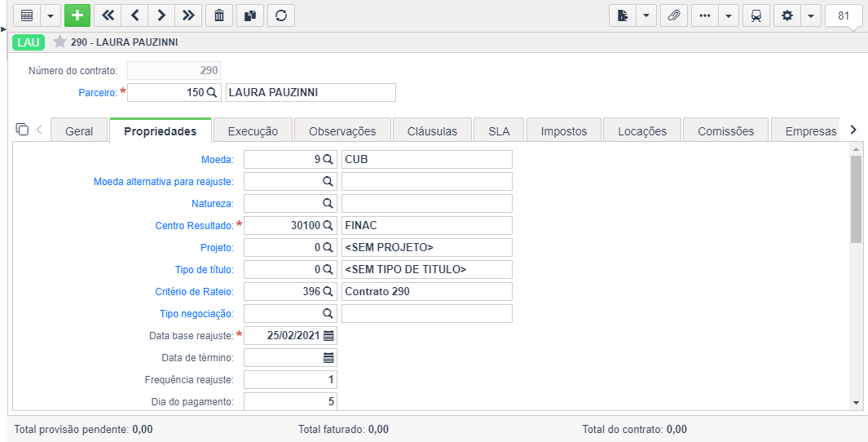Viewport: 868px width, 442px height.
Task: Click the Parceiro field label link
Action: point(98,92)
